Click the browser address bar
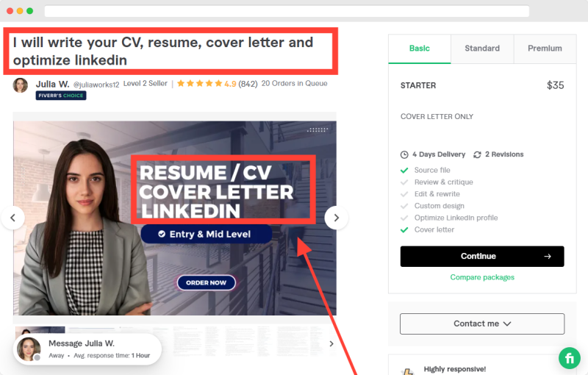The height and width of the screenshot is (375, 588). (x=287, y=11)
